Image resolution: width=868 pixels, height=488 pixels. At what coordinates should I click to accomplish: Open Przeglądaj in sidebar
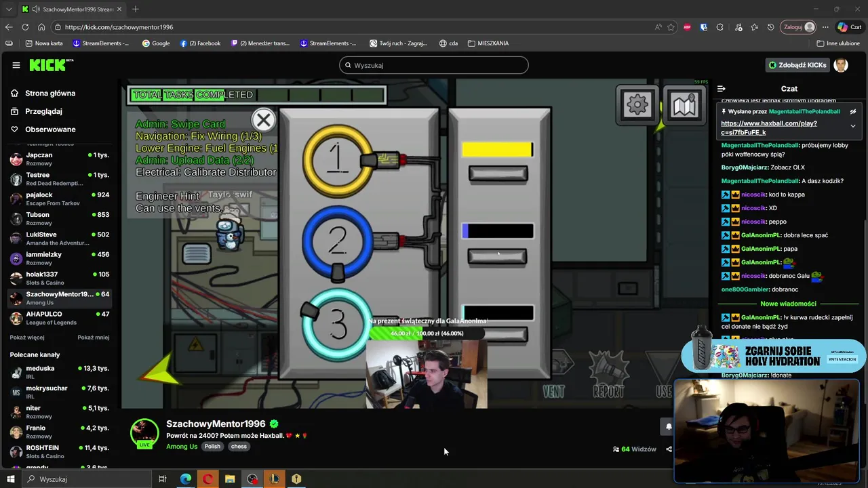tap(43, 111)
